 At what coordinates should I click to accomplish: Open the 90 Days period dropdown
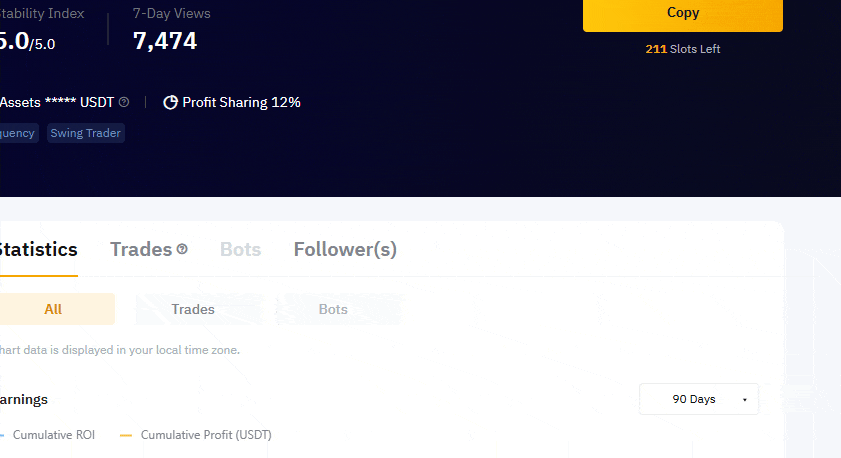click(x=698, y=399)
